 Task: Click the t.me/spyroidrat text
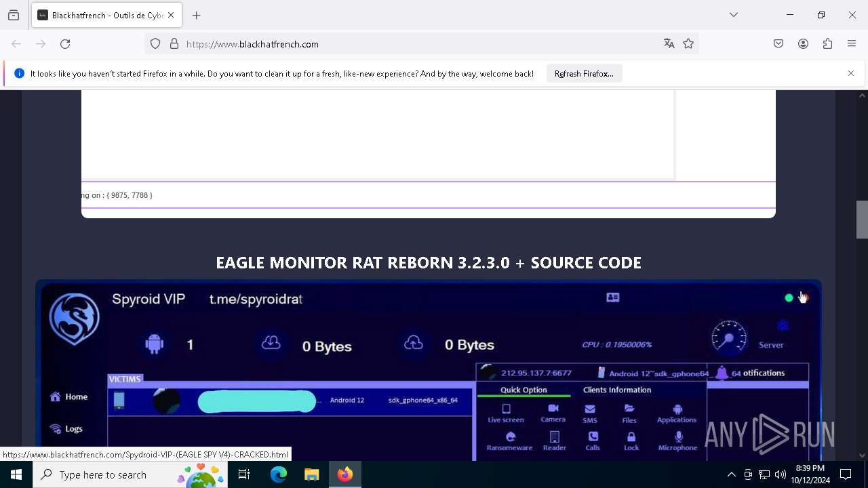click(256, 299)
